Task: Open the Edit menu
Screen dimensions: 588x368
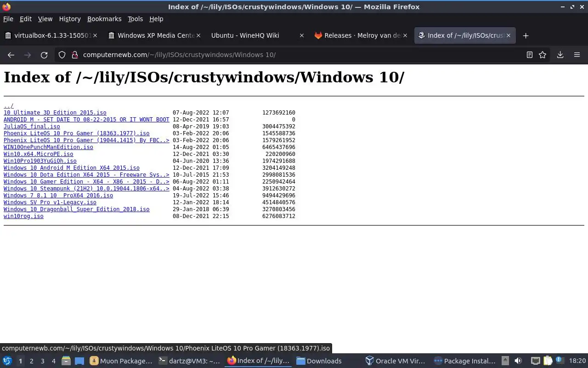Action: 25,19
